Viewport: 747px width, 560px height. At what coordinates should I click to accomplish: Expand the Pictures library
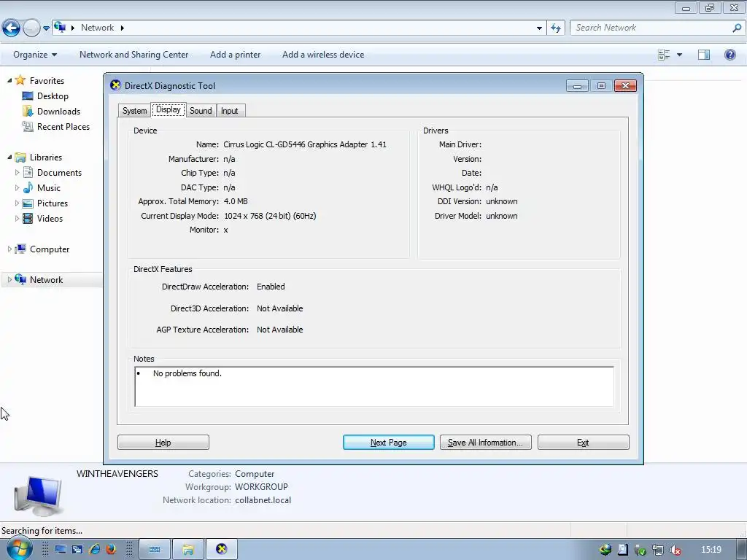(x=18, y=203)
